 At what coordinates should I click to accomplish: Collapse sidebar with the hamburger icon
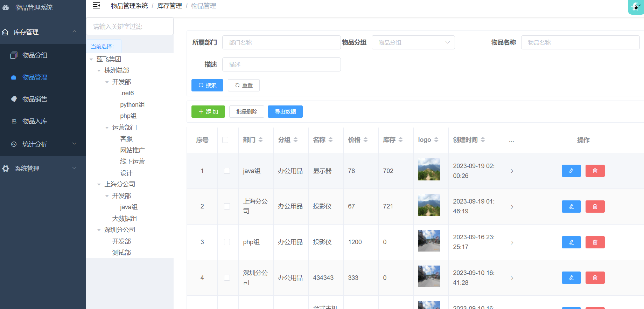[97, 6]
